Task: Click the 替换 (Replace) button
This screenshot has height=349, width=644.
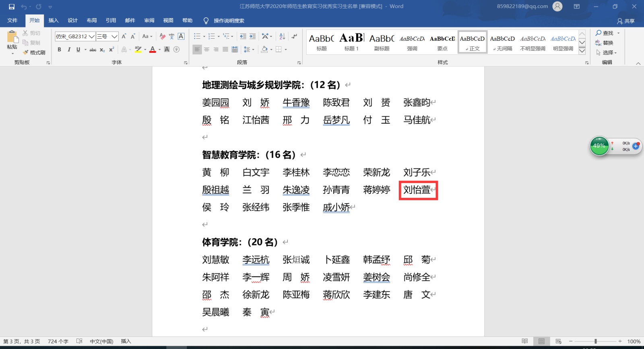Action: tap(605, 43)
